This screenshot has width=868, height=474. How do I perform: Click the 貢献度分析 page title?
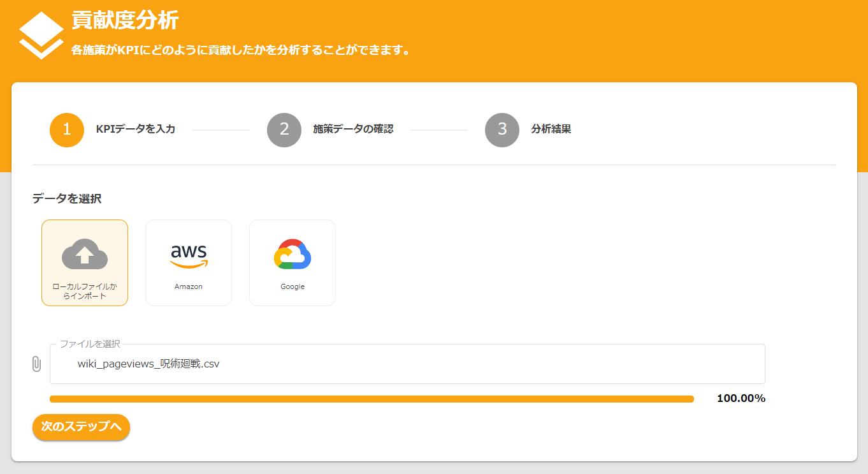pyautogui.click(x=125, y=20)
